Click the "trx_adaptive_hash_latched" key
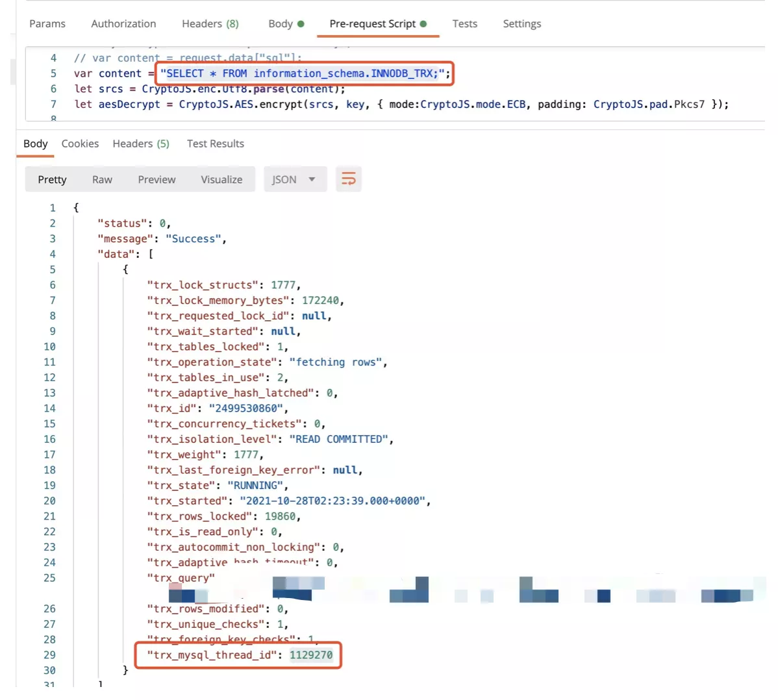778x700 pixels. pos(231,393)
